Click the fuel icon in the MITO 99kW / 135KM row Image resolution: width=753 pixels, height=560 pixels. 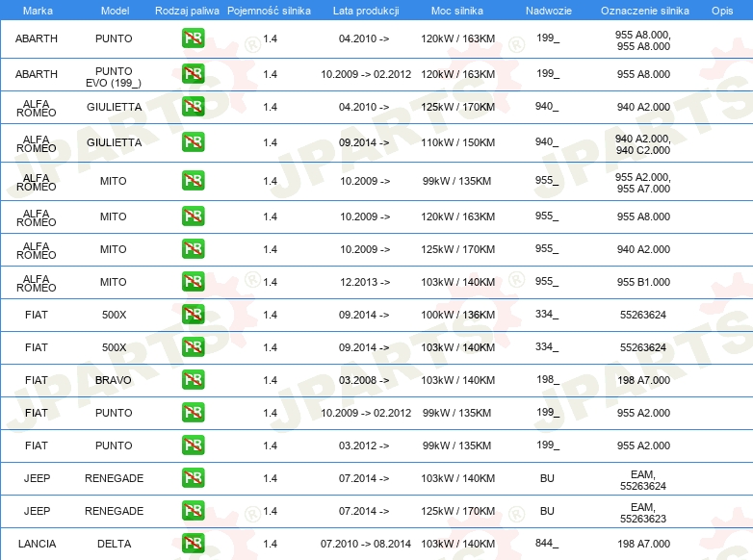(193, 181)
